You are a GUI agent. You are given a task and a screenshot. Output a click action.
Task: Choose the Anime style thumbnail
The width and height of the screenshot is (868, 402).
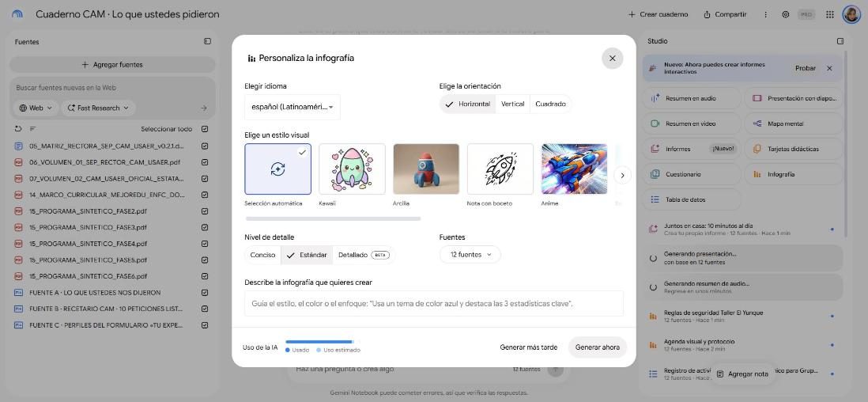click(x=574, y=169)
